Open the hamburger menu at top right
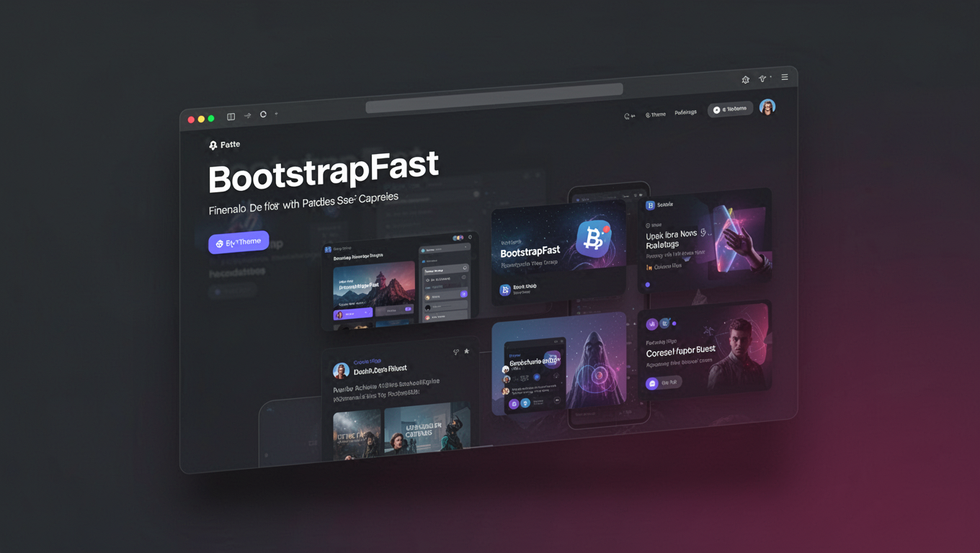Screen dimensions: 980x553 [x=785, y=77]
